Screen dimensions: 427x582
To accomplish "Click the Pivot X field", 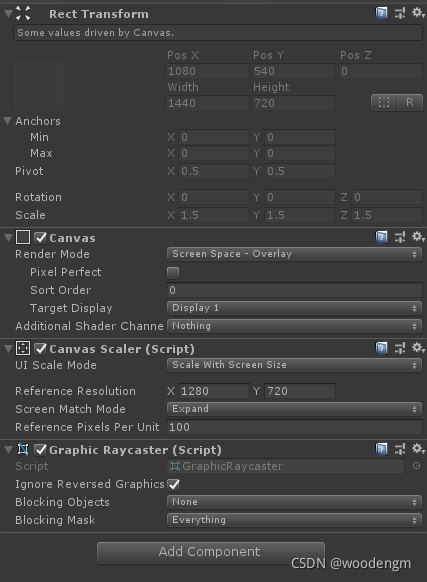I will 214,171.
